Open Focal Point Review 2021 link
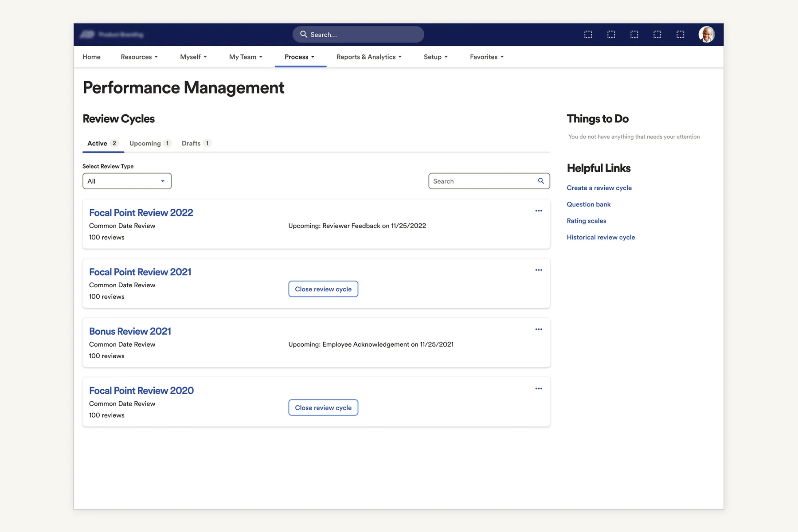The image size is (798, 532). (x=140, y=272)
